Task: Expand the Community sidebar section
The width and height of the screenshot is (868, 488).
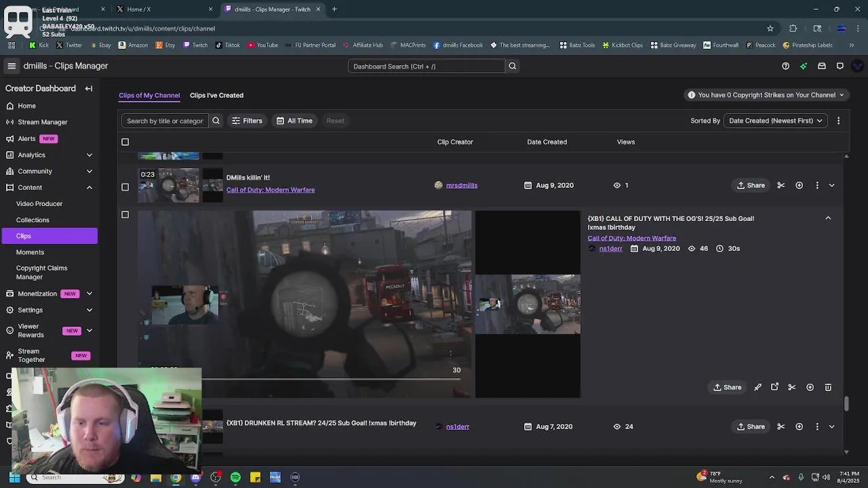Action: pyautogui.click(x=90, y=171)
